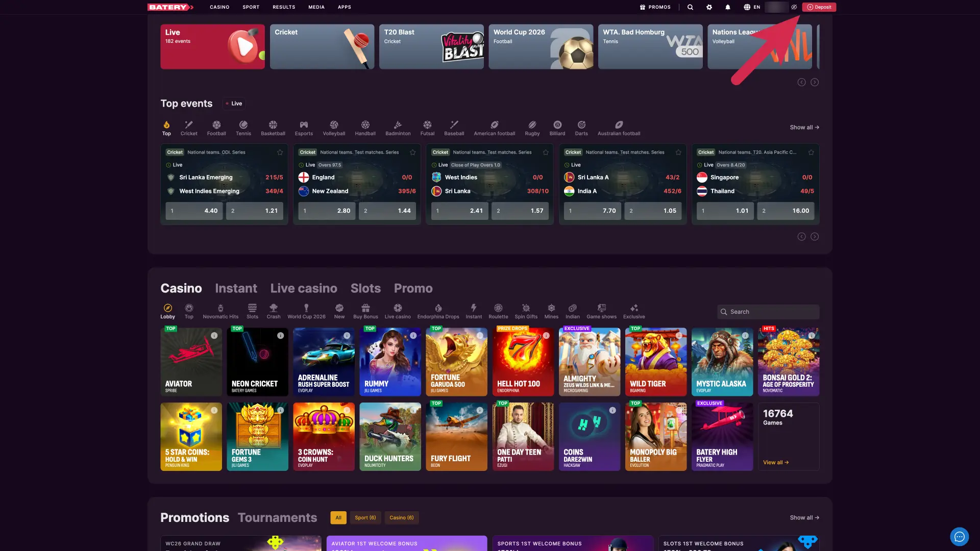Open CASINO menu item
Screen dimensions: 980x551
click(x=219, y=7)
